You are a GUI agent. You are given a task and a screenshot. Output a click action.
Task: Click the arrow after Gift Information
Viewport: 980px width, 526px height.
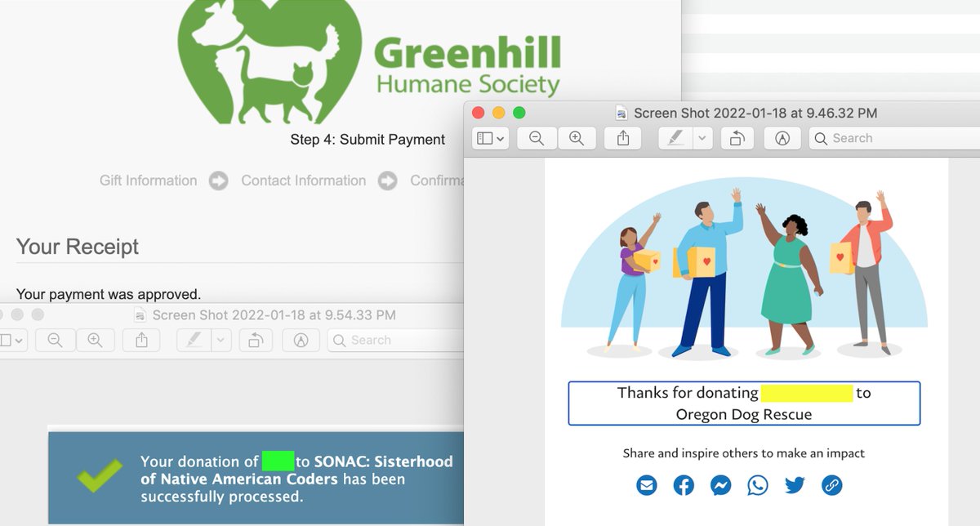(x=219, y=181)
